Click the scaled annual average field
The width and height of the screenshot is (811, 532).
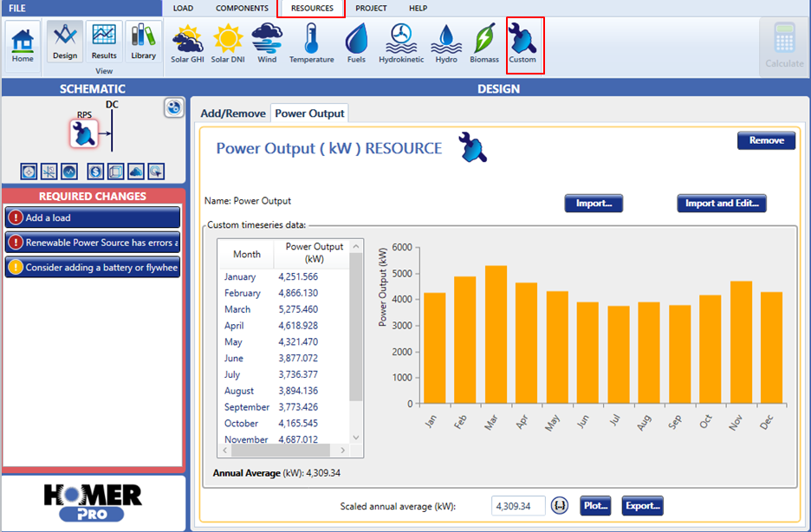[x=518, y=505]
